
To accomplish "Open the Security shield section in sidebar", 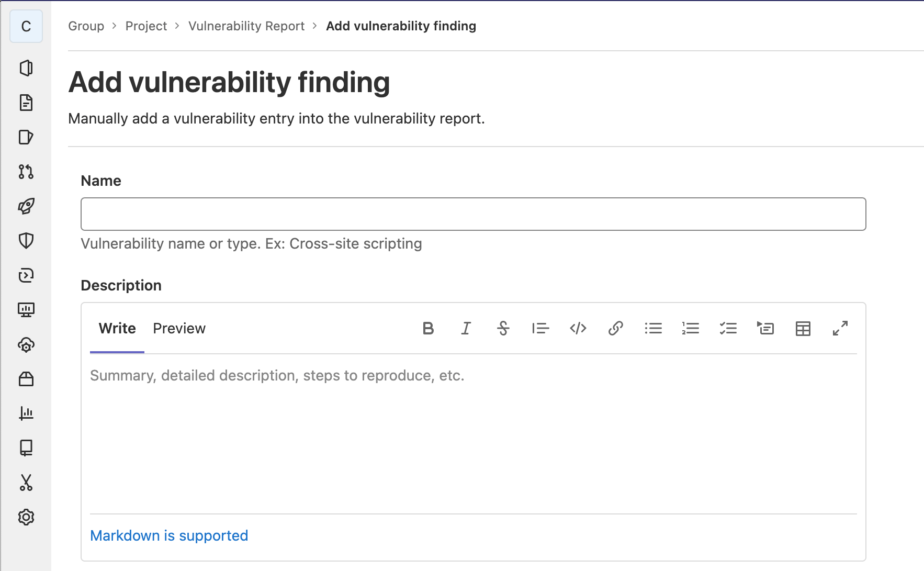I will (x=26, y=241).
